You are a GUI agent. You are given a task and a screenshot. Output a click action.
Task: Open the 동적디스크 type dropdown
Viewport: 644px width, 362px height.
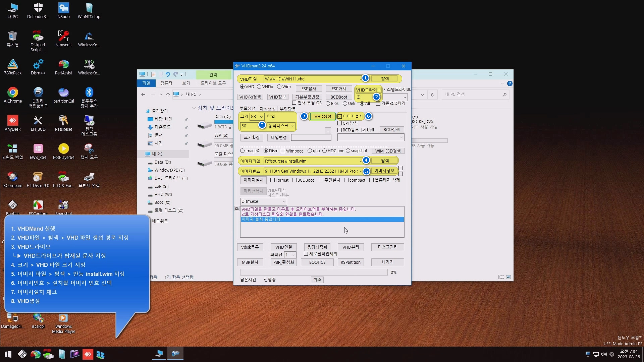pyautogui.click(x=281, y=126)
